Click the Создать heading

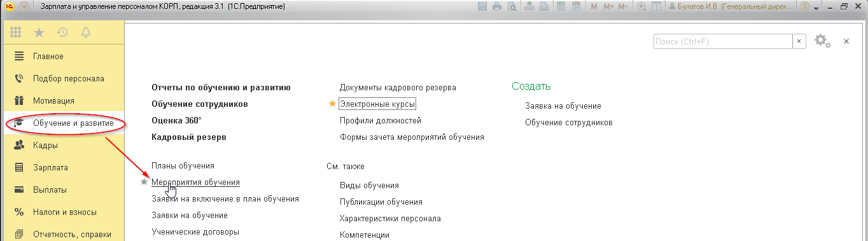(x=531, y=86)
